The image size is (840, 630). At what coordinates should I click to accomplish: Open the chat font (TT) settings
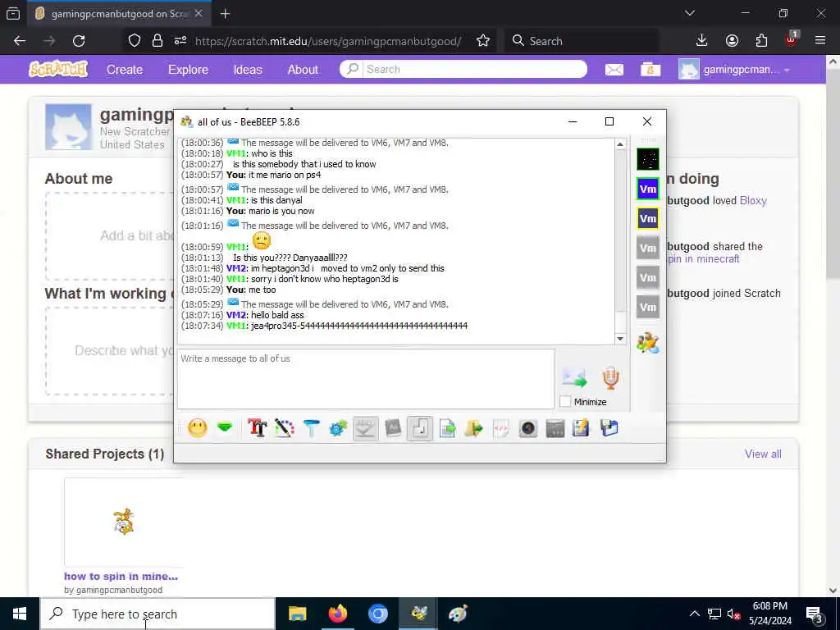[257, 428]
